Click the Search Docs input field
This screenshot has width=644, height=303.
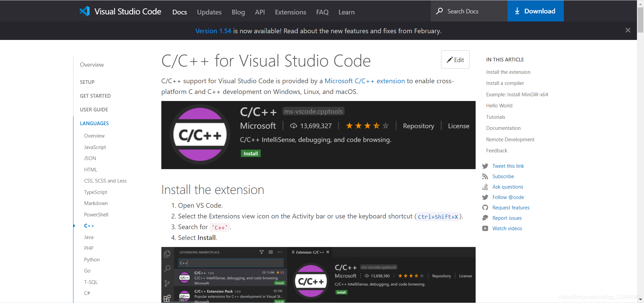point(469,11)
